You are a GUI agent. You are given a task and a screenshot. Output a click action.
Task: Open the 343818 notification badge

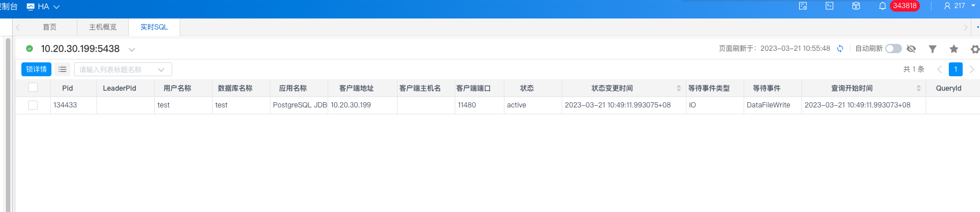tap(905, 6)
